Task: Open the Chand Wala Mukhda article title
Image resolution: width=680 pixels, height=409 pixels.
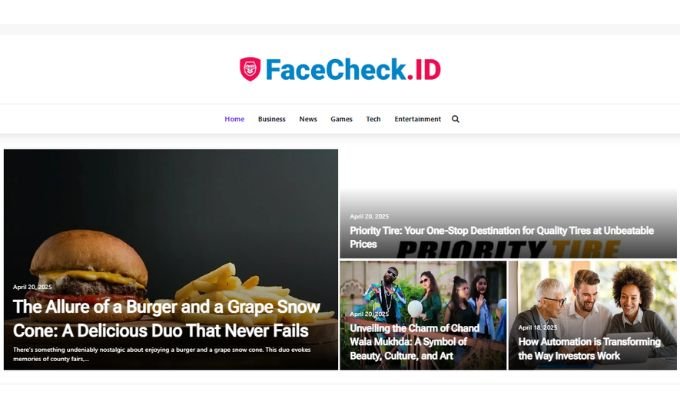Action: click(415, 342)
